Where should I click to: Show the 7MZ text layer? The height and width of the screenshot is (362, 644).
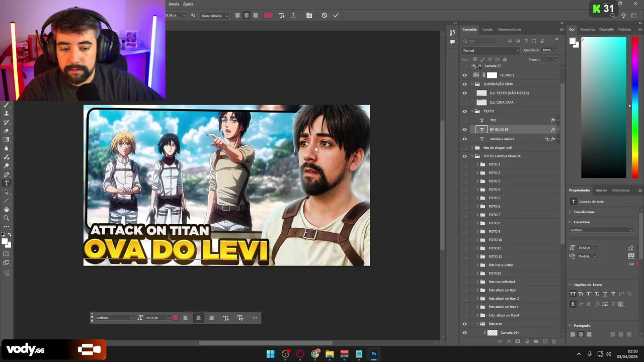464,120
